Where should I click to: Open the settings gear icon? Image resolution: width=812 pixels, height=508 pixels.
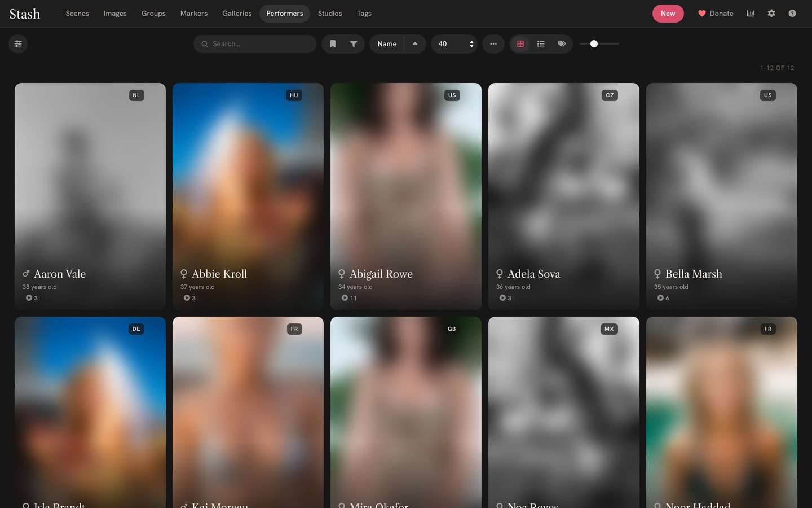[771, 14]
